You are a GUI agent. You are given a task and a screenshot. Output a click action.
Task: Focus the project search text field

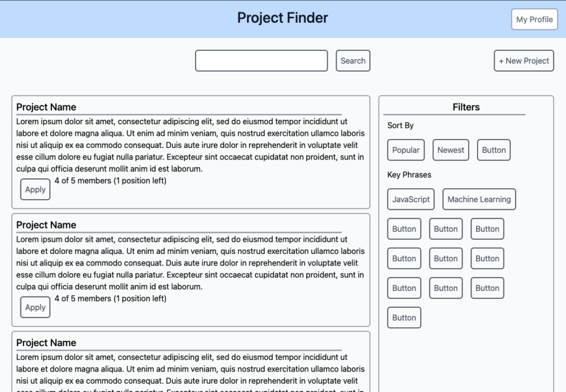click(x=261, y=61)
